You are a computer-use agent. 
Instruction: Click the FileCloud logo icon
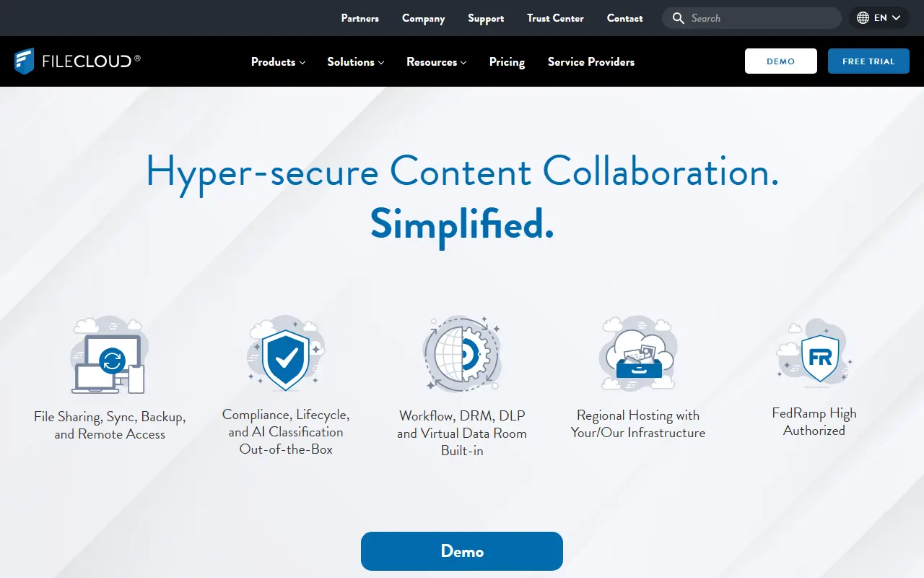click(x=25, y=61)
